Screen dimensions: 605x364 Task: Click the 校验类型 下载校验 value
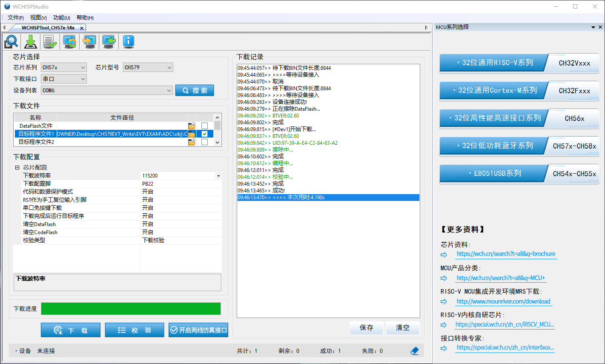tap(181, 240)
